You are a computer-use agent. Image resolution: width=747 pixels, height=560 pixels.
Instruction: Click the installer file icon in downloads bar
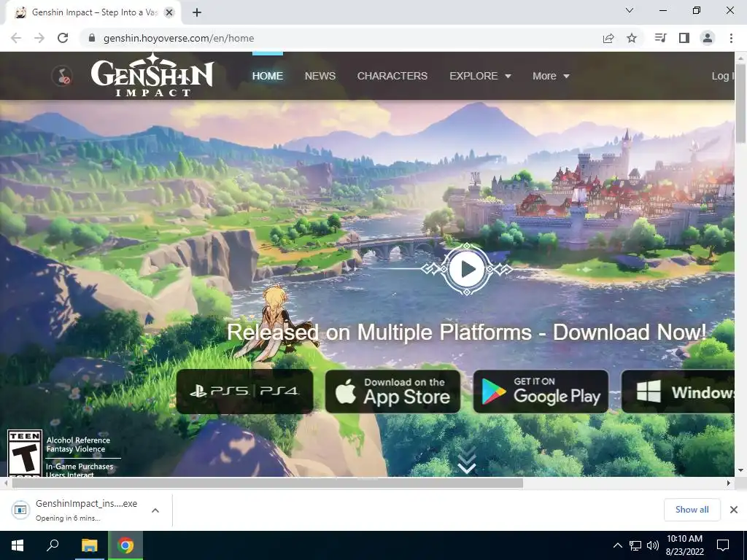click(x=20, y=510)
